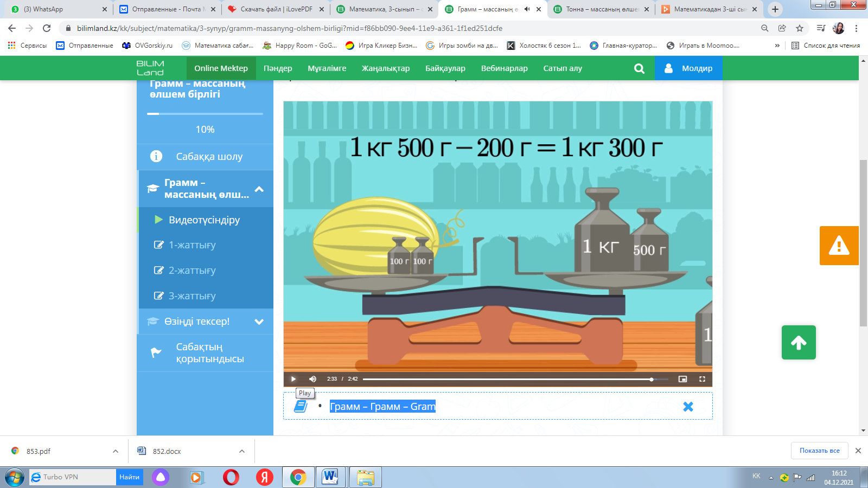
Task: Reload the current page
Action: tap(47, 28)
